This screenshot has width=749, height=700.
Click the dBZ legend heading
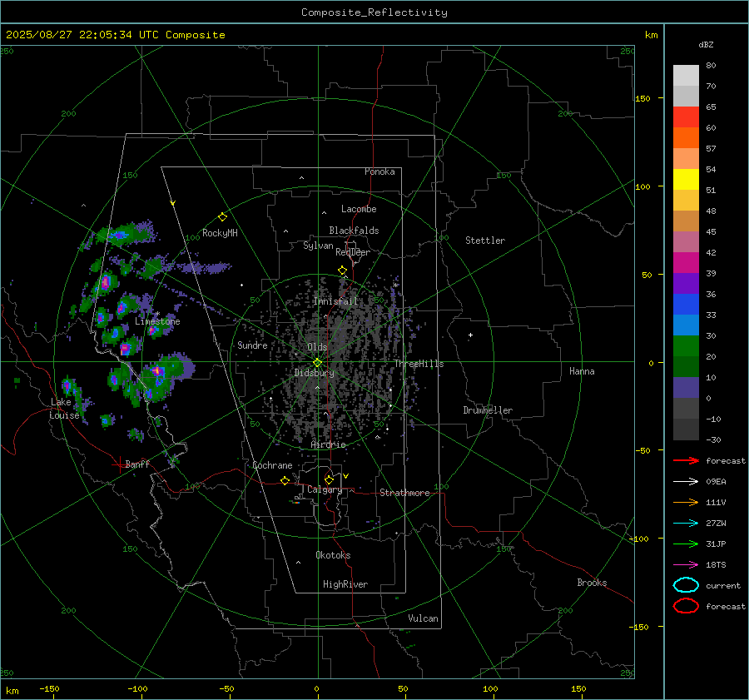706,45
